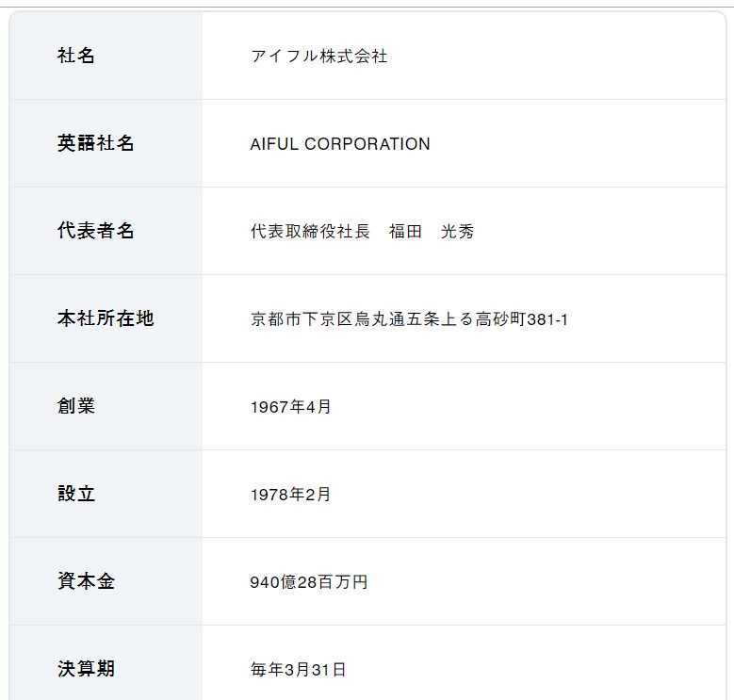Viewport: 734px width, 700px height.
Task: Select the fiscal date 毎年3月31日
Action: click(x=298, y=670)
